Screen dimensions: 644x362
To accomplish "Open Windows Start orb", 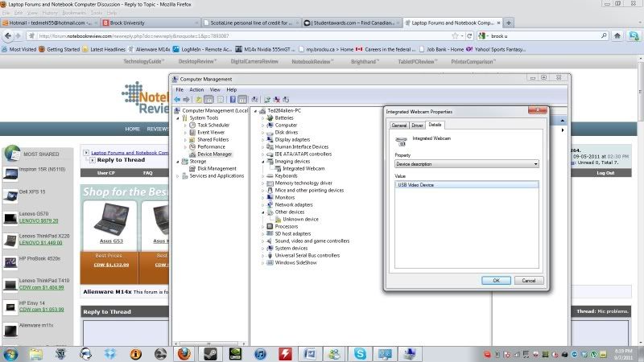I will tap(10, 353).
